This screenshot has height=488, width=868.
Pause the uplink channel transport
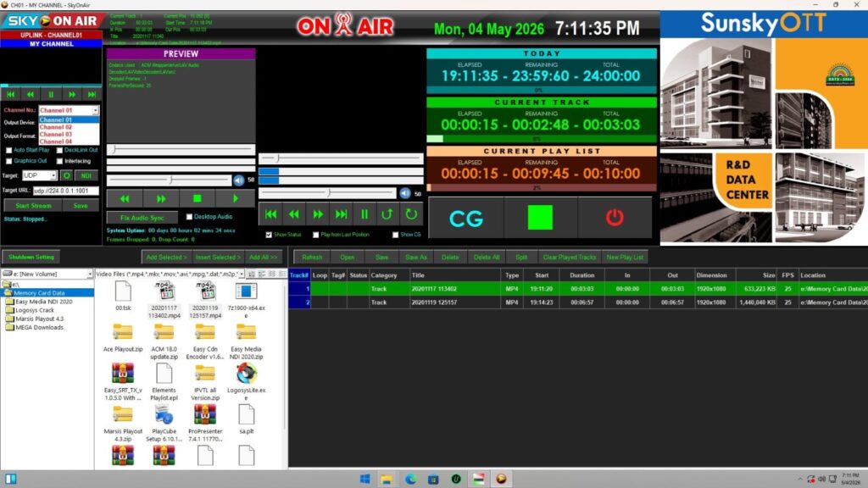coord(51,95)
